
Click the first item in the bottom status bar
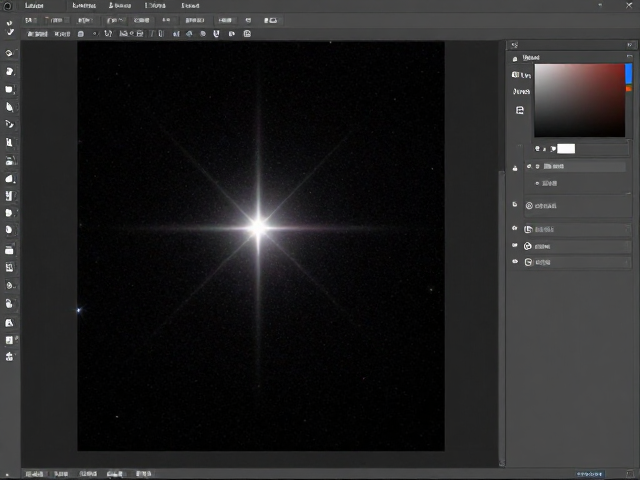coord(34,474)
